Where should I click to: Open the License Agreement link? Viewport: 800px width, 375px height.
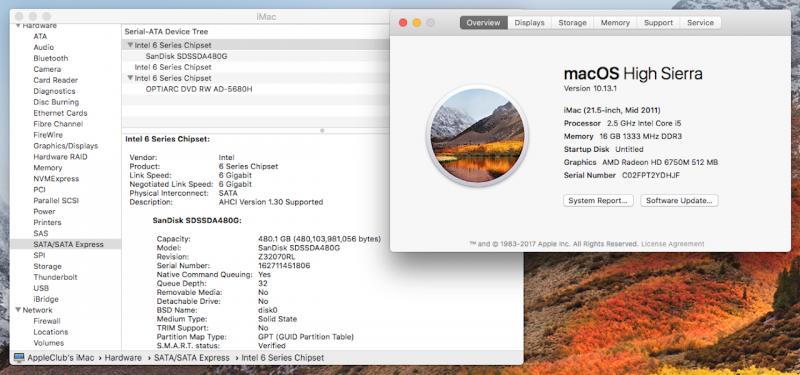tap(672, 244)
